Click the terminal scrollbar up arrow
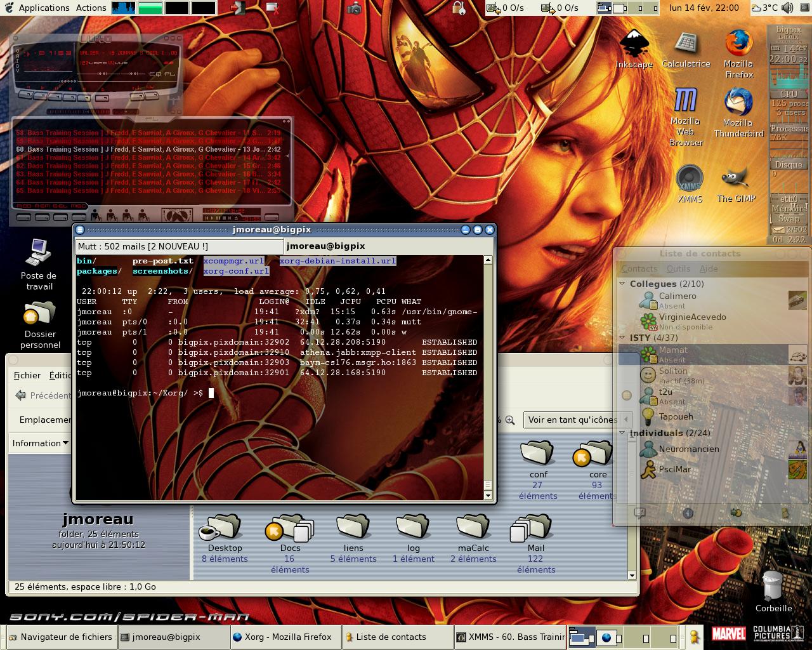 [x=488, y=260]
